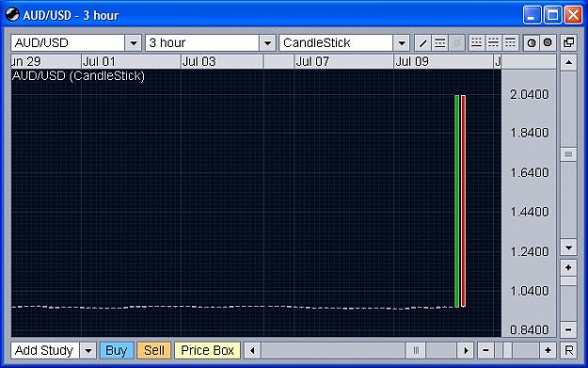Screen dimensions: 588x368
Task: Click the Add Study field
Action: [45, 351]
